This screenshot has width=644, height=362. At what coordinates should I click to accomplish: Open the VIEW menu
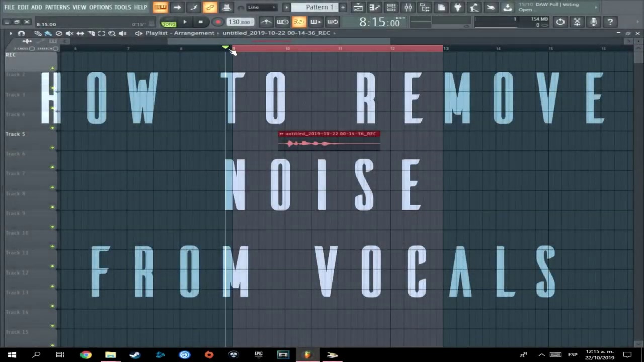pyautogui.click(x=79, y=7)
